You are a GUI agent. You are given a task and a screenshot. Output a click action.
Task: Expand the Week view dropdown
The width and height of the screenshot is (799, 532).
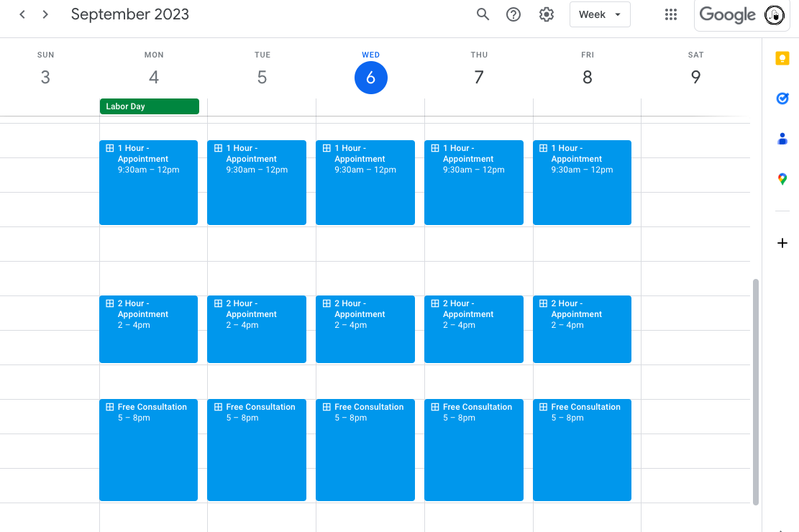click(600, 14)
